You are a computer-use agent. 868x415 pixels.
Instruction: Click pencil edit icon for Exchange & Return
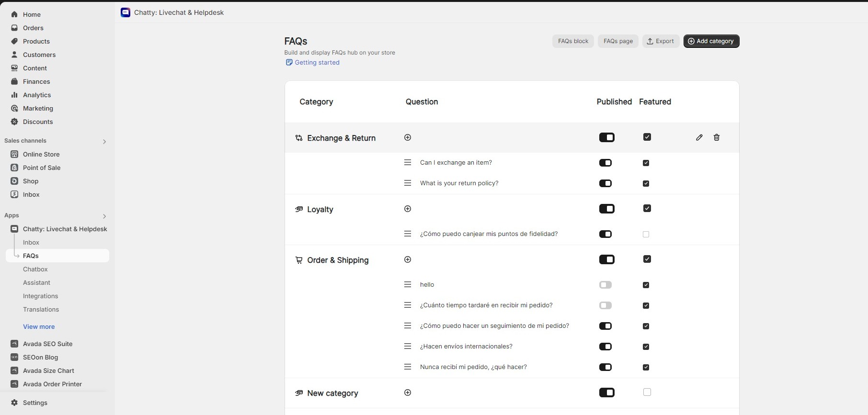(699, 137)
